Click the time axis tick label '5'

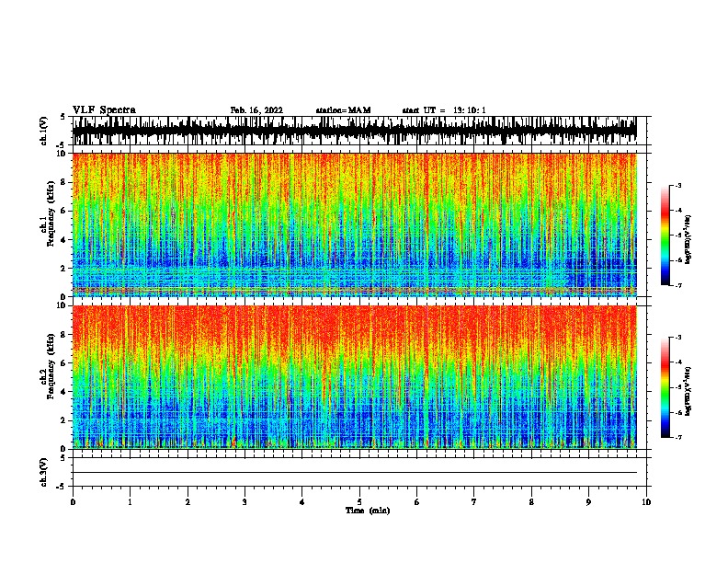pos(359,501)
